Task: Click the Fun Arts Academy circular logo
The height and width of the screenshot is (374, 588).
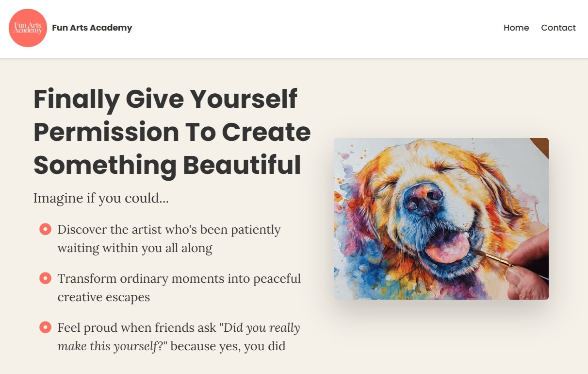Action: tap(28, 28)
